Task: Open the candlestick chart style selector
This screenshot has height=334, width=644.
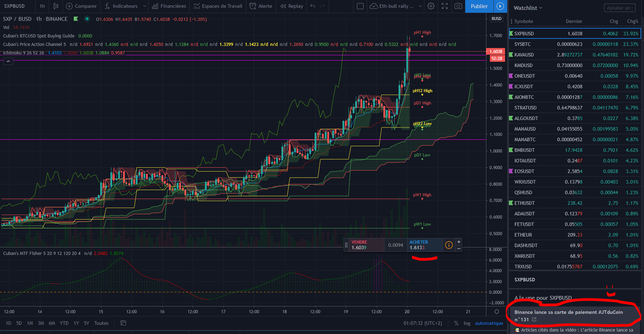Action: (56, 6)
